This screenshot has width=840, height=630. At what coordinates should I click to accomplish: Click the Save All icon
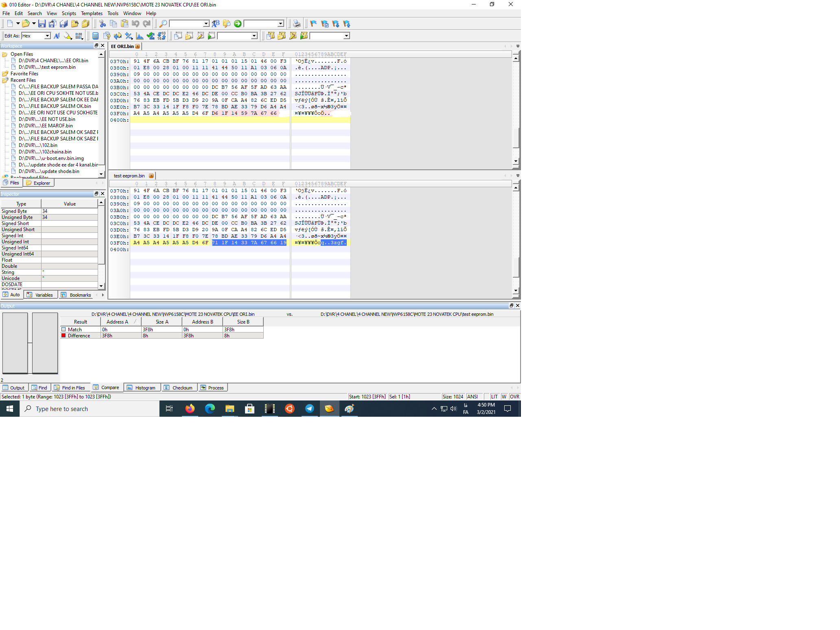pos(63,24)
